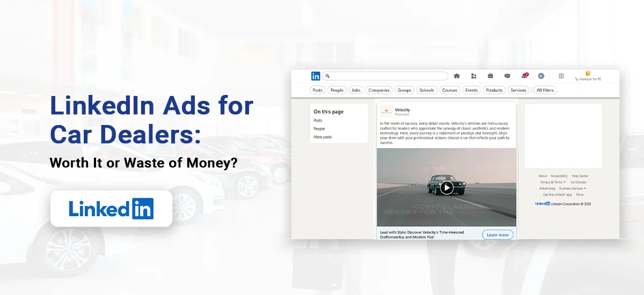Select the Groups filter pill

(405, 90)
